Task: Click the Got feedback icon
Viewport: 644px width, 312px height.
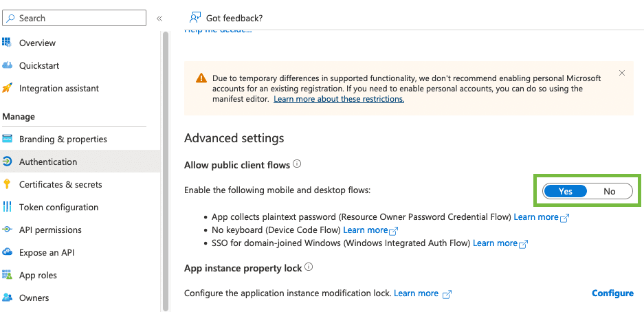Action: 195,18
